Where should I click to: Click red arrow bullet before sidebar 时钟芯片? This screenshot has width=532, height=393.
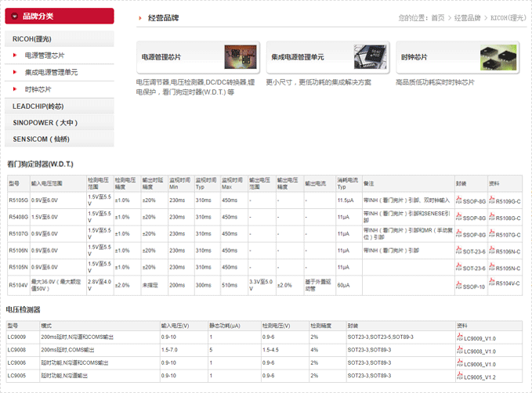[x=15, y=89]
